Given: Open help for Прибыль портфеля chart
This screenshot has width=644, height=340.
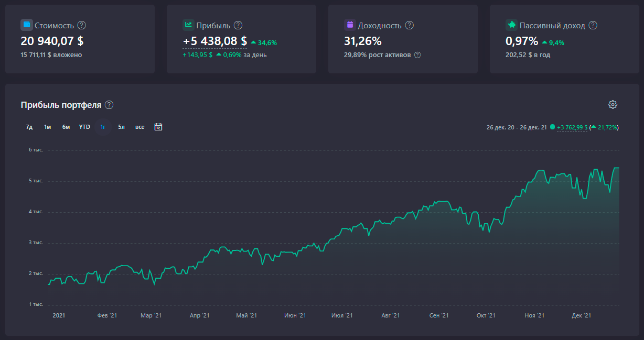Looking at the screenshot, I should pyautogui.click(x=109, y=105).
